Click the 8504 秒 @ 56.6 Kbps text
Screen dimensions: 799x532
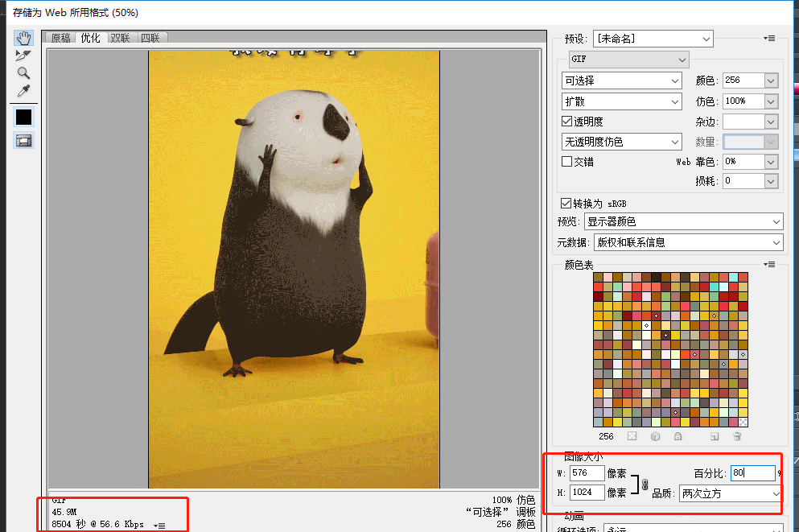(98, 525)
